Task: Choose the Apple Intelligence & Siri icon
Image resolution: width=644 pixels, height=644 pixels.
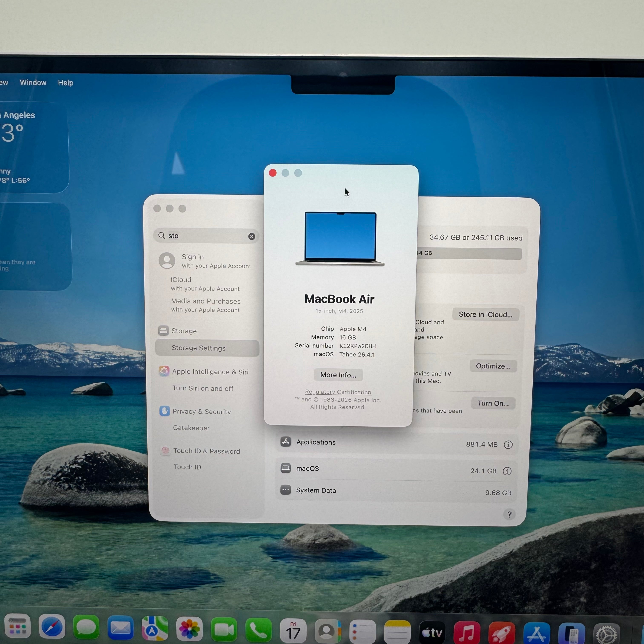Action: pyautogui.click(x=164, y=371)
